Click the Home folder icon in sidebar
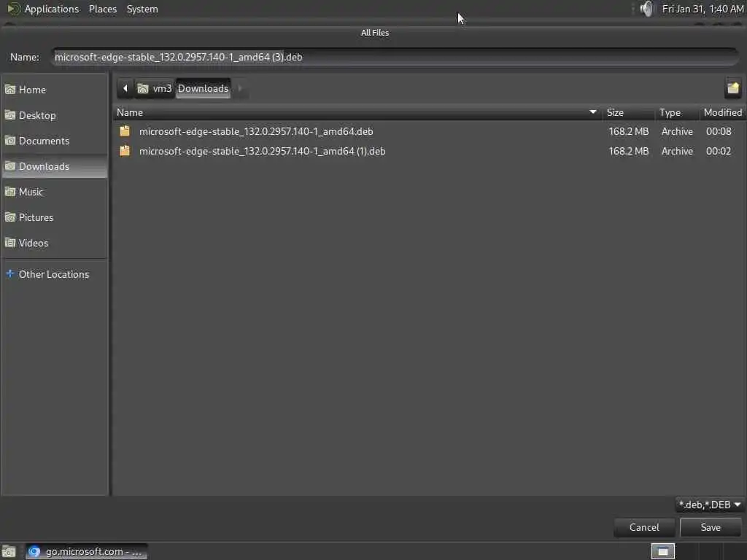 tap(10, 90)
